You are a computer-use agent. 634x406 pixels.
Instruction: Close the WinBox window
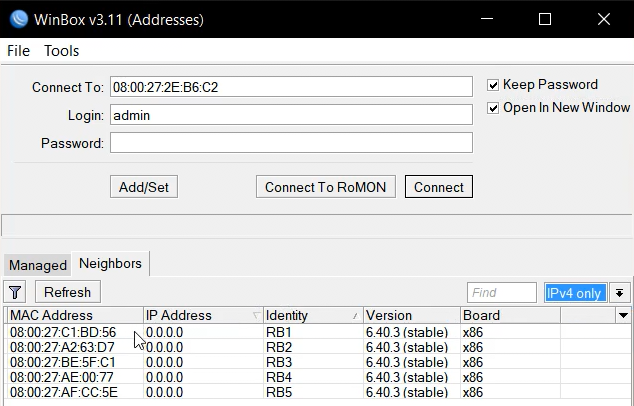point(604,19)
